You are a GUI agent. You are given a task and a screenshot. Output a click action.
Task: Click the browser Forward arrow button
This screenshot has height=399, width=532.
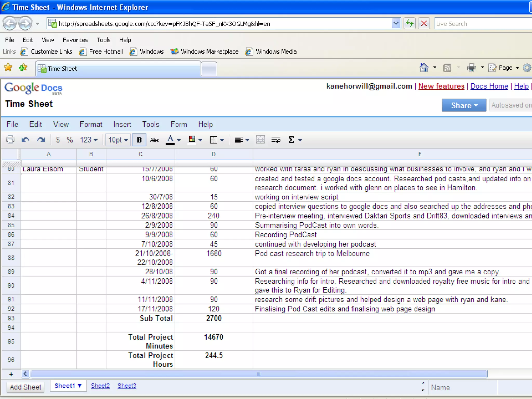tap(25, 24)
